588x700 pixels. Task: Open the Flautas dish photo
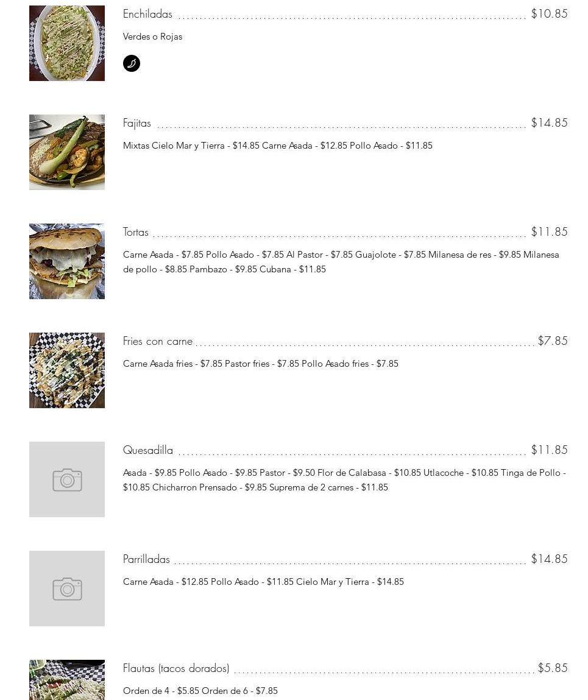click(x=67, y=680)
